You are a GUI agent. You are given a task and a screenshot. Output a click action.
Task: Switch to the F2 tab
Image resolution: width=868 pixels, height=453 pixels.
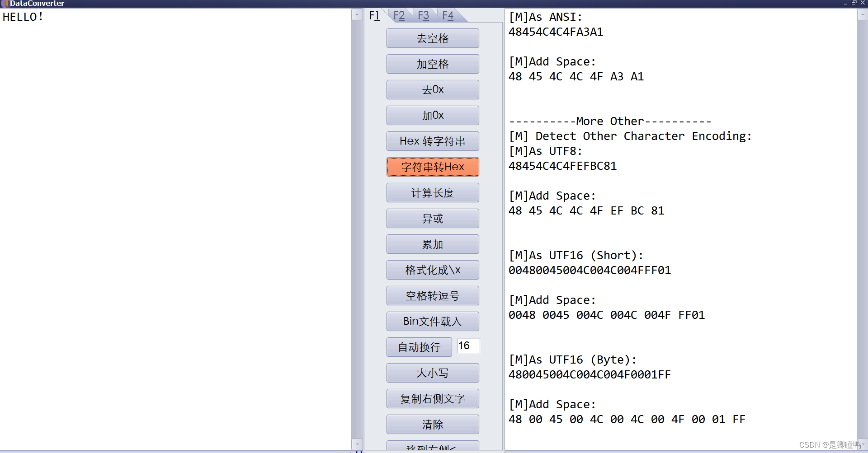click(399, 15)
